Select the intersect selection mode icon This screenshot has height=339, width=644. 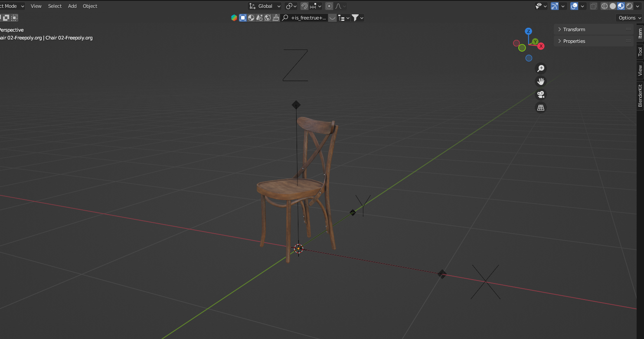click(x=14, y=18)
